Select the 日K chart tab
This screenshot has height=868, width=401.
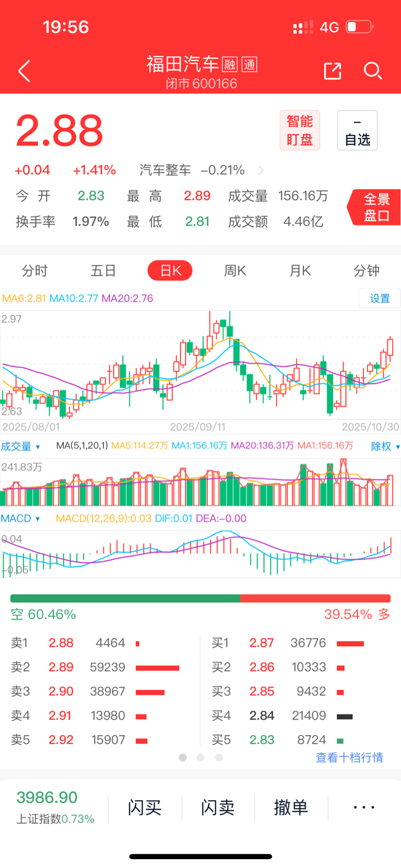tap(170, 270)
